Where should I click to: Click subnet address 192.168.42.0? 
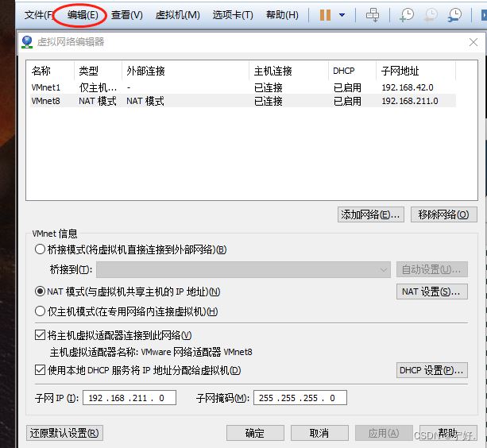[408, 87]
